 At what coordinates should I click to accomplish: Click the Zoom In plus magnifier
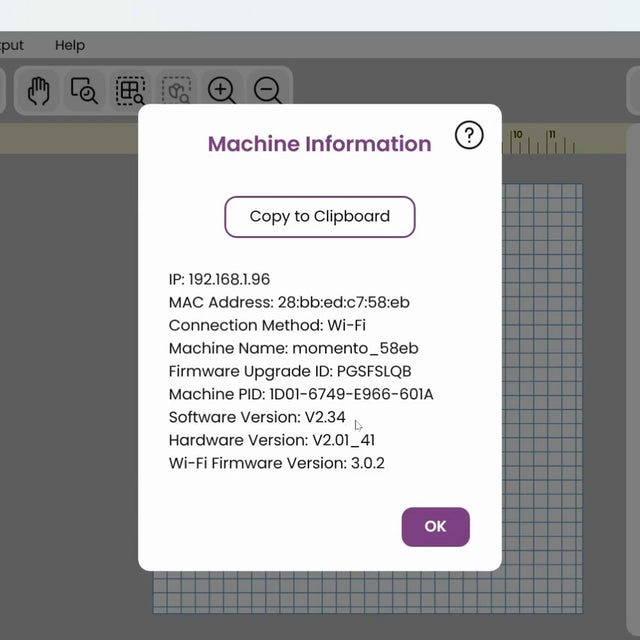pos(222,91)
